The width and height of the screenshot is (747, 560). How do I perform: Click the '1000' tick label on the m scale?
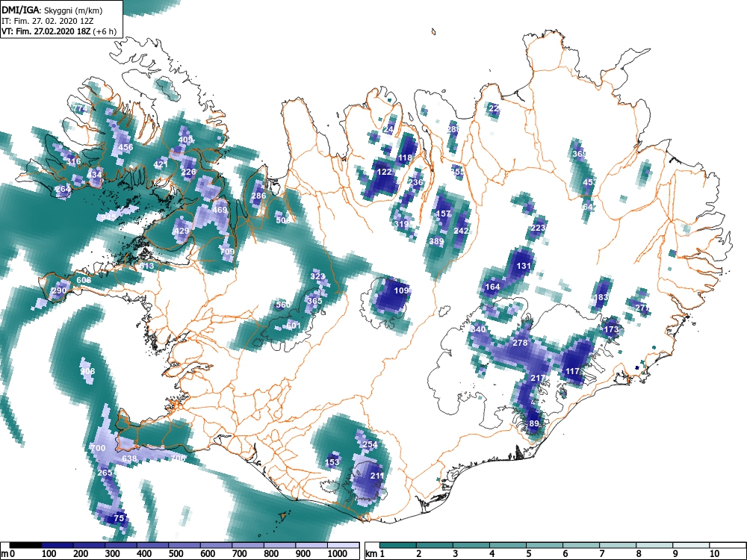point(337,554)
